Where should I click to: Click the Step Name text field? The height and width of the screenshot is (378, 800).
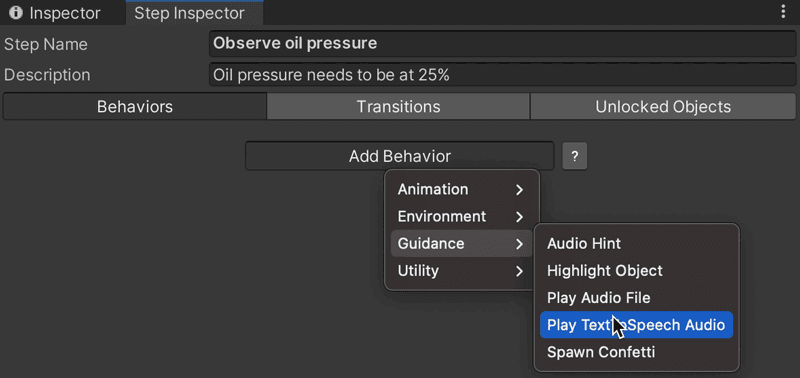click(x=503, y=43)
